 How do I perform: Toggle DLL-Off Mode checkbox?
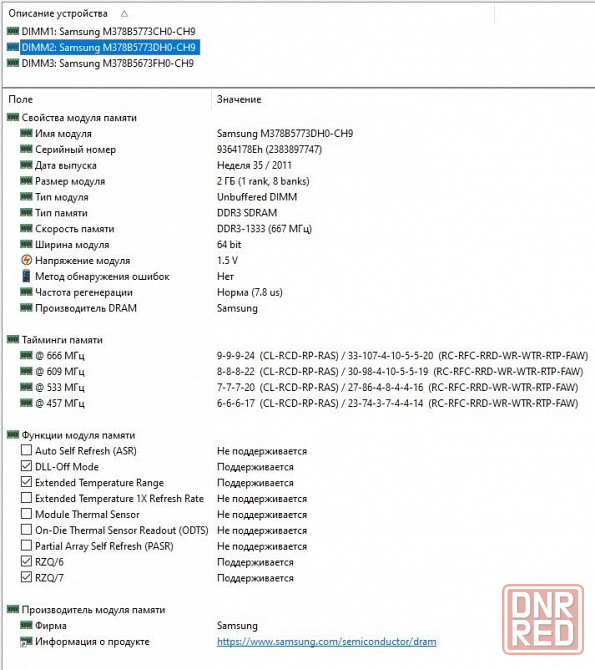tap(27, 466)
